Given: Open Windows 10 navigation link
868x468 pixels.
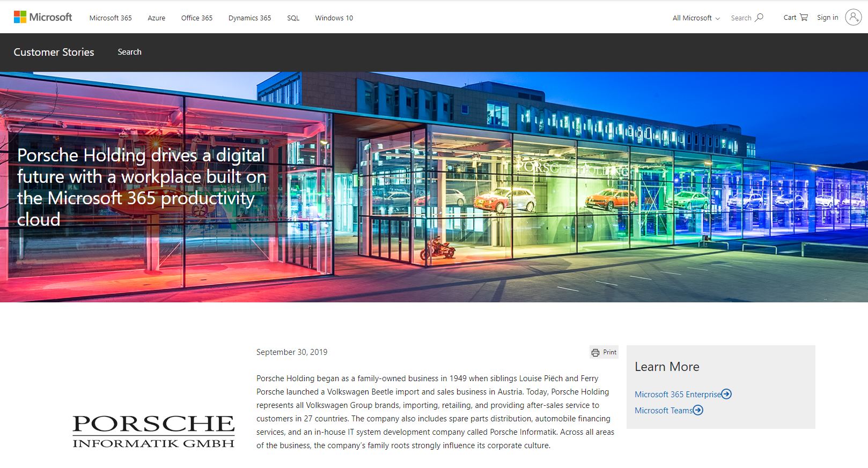Looking at the screenshot, I should [x=334, y=18].
